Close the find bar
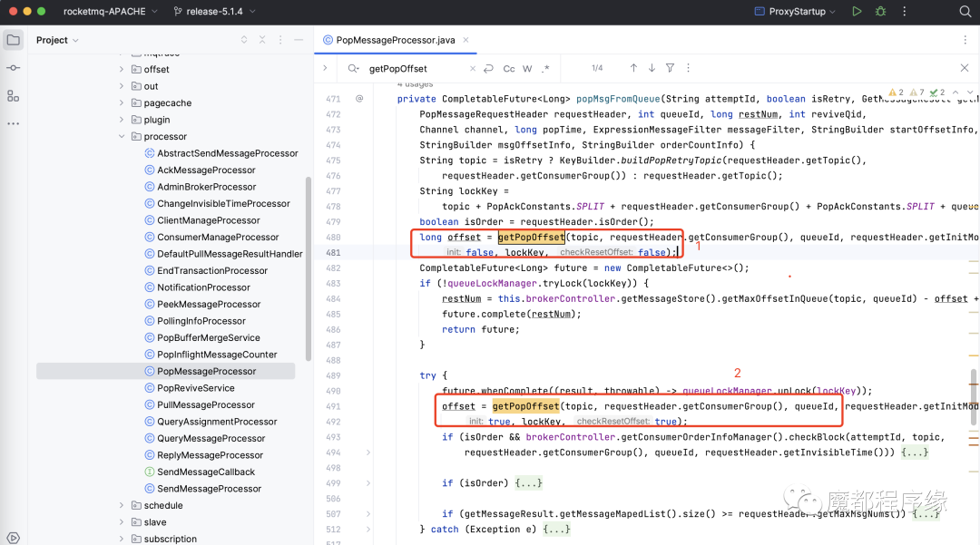 coord(965,68)
